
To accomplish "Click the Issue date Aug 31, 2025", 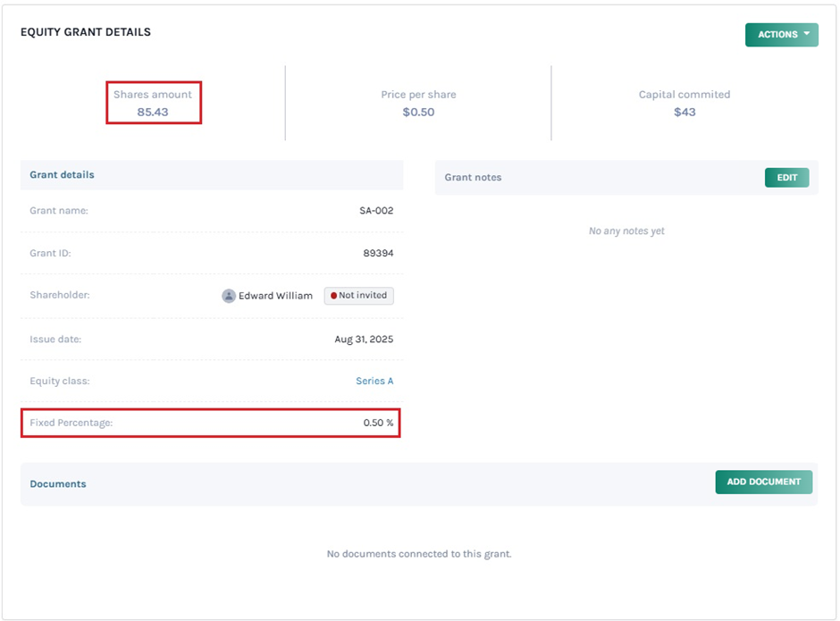I will click(x=364, y=340).
